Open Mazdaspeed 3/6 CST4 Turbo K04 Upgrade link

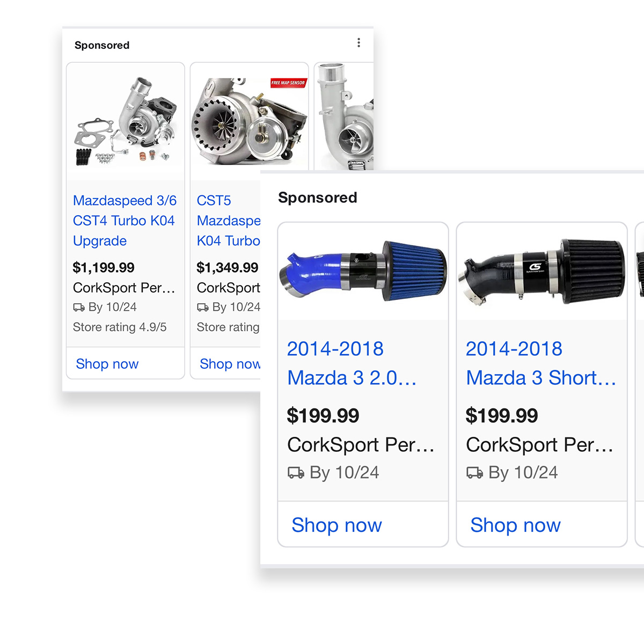(125, 221)
